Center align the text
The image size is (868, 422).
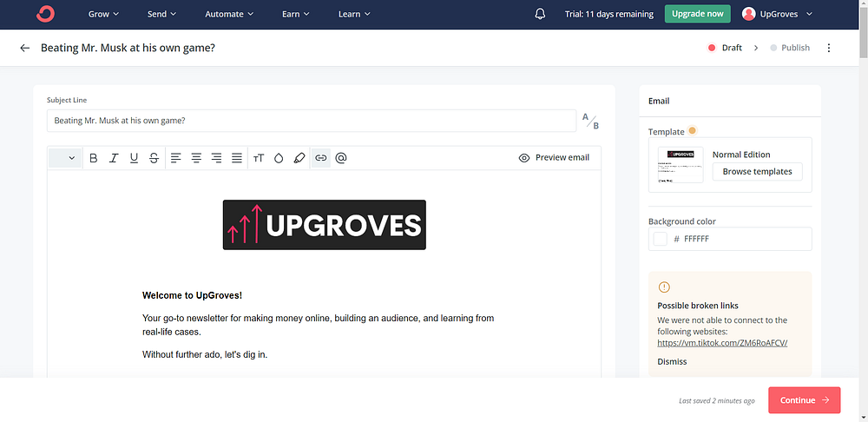click(196, 158)
